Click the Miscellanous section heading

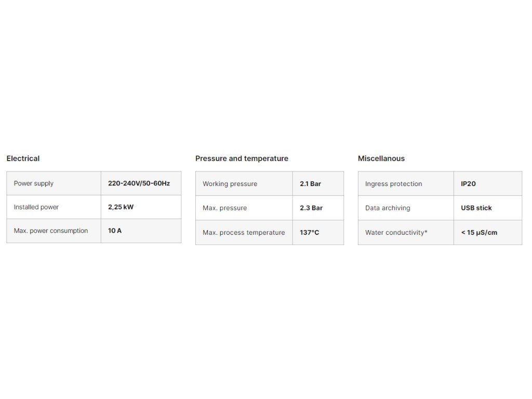click(x=381, y=158)
